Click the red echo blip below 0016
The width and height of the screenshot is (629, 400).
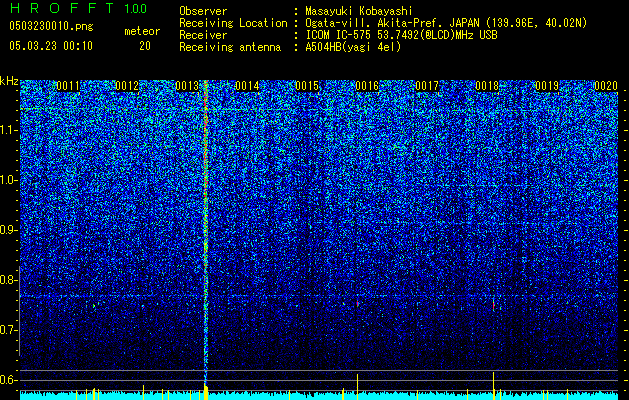(x=357, y=304)
